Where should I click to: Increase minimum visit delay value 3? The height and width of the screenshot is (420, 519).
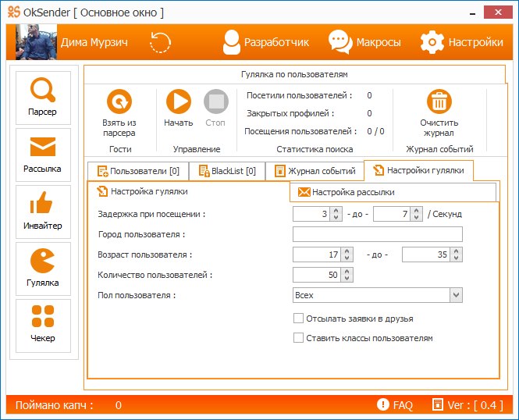(x=336, y=211)
